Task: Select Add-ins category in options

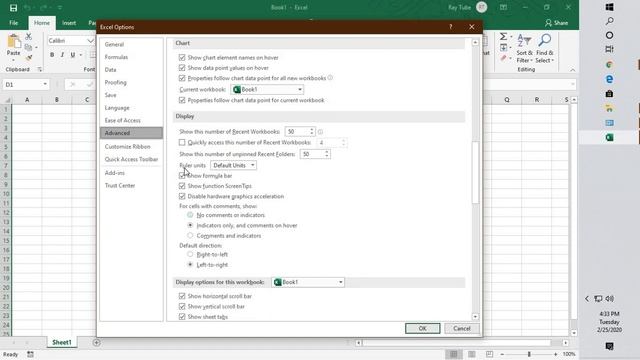Action: [x=115, y=173]
